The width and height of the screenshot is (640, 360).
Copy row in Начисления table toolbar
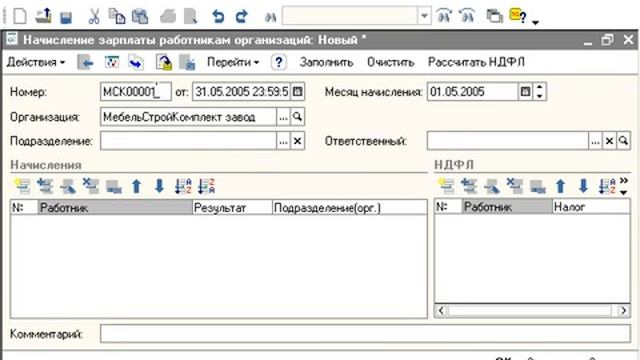pos(45,186)
